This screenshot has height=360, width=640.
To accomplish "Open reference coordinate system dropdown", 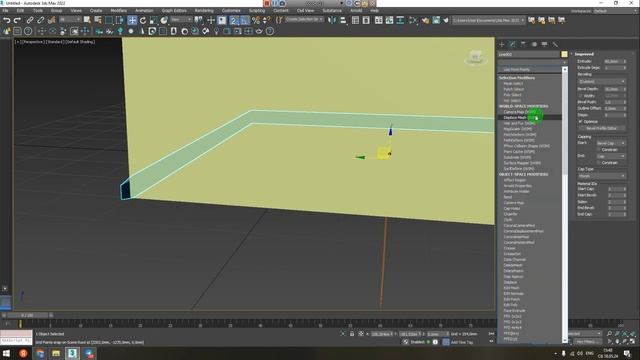I will (182, 20).
